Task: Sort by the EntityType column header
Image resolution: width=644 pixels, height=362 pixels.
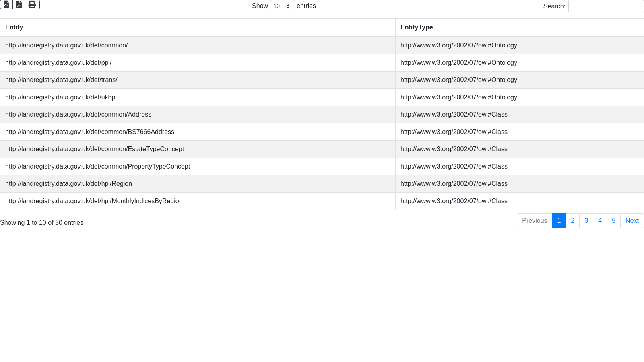Action: tap(417, 27)
